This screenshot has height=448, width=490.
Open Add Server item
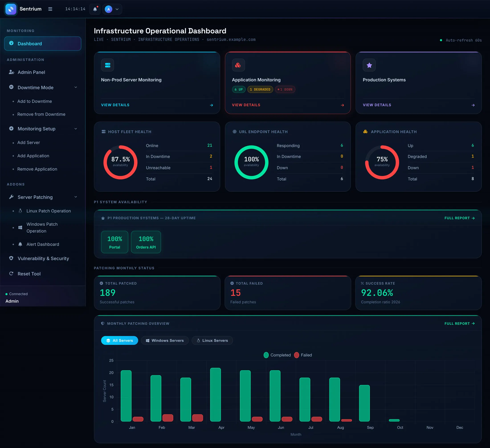29,142
